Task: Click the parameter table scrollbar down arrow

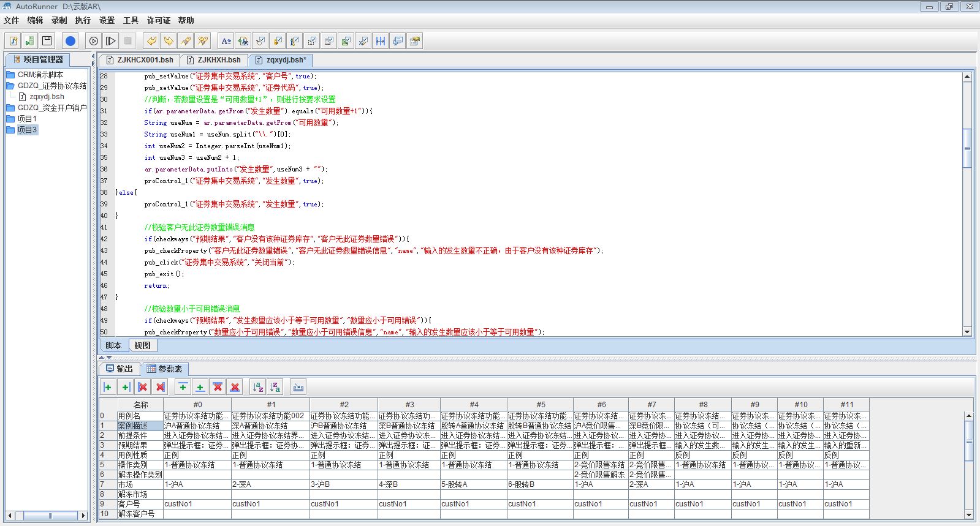Action: pos(969,514)
